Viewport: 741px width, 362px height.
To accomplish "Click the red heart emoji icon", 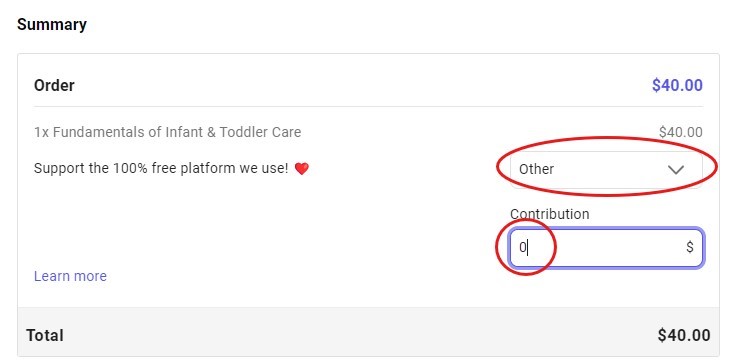I will [x=302, y=169].
